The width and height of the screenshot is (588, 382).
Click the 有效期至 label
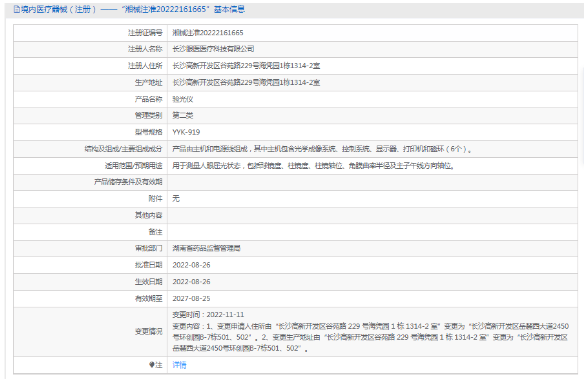[x=148, y=298]
